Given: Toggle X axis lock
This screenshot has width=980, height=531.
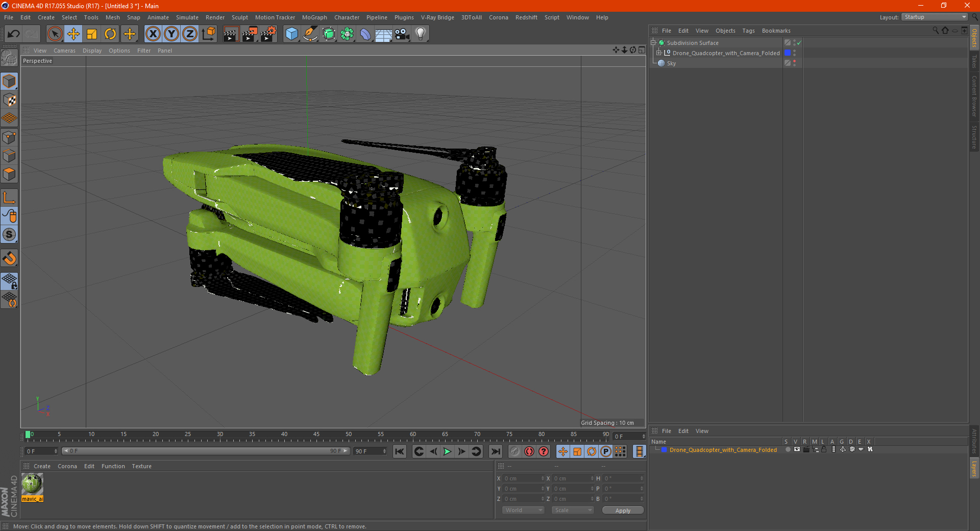Looking at the screenshot, I should 153,34.
